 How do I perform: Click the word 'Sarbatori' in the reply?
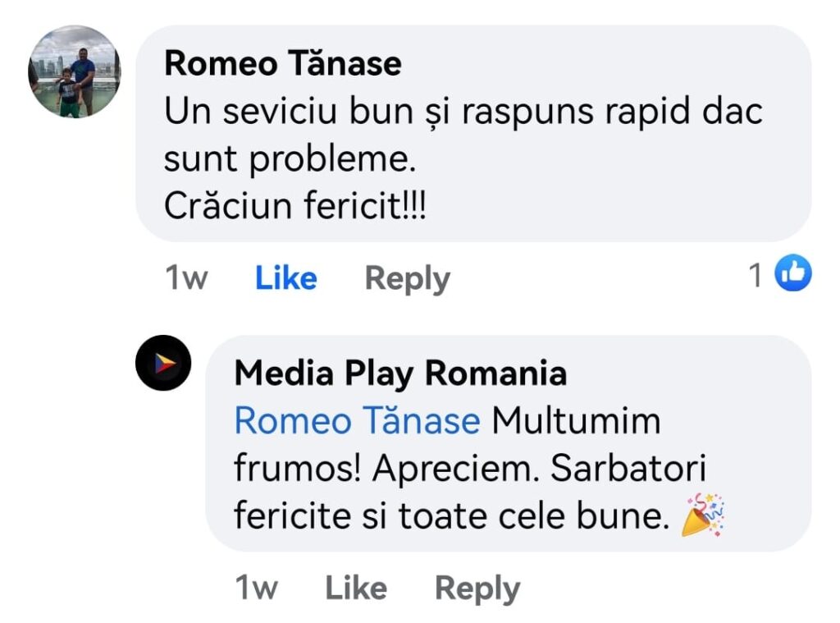pos(628,469)
